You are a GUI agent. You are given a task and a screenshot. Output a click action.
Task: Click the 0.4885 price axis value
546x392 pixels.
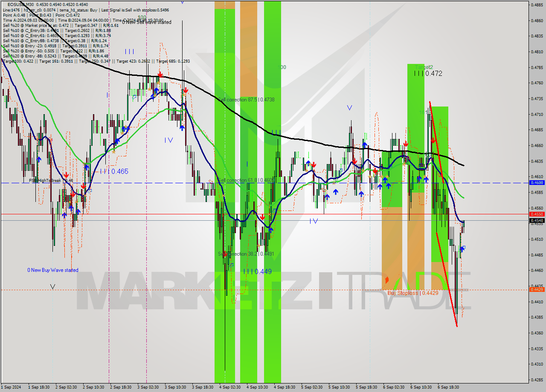pyautogui.click(x=537, y=5)
